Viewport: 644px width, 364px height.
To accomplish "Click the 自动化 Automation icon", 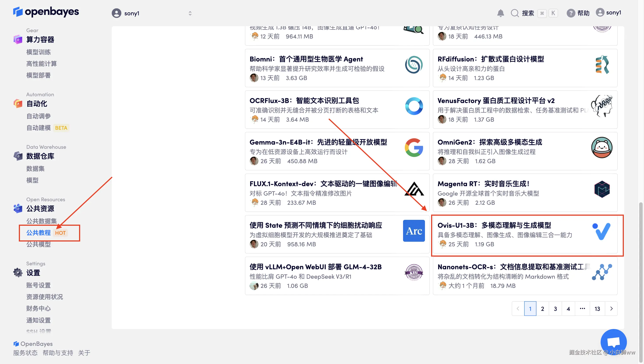I will pos(18,103).
